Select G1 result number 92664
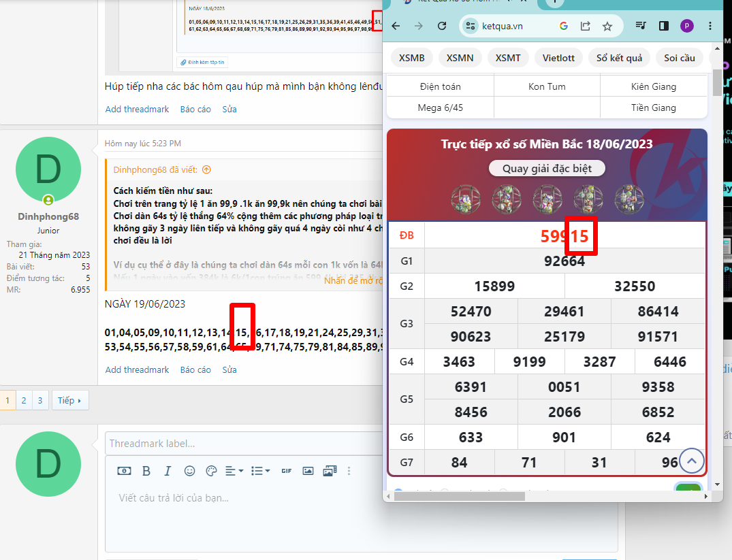Screen dimensions: 732x560 pyautogui.click(x=564, y=261)
